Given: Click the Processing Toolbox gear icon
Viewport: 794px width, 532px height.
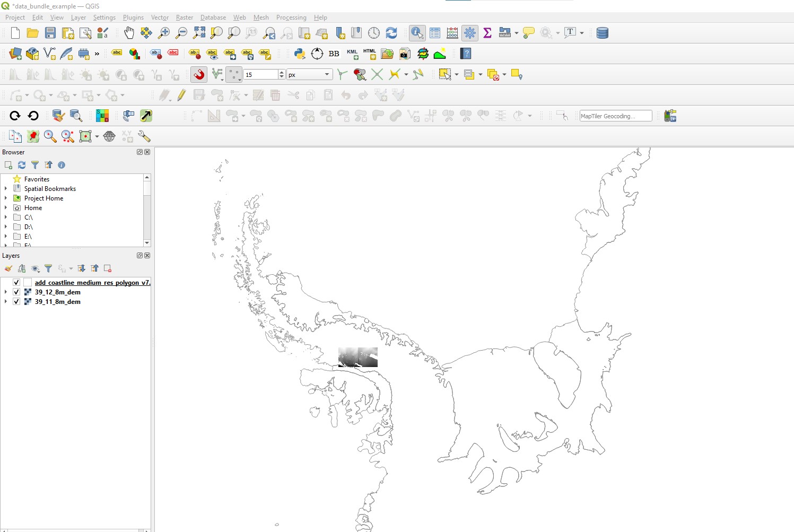Looking at the screenshot, I should point(470,33).
